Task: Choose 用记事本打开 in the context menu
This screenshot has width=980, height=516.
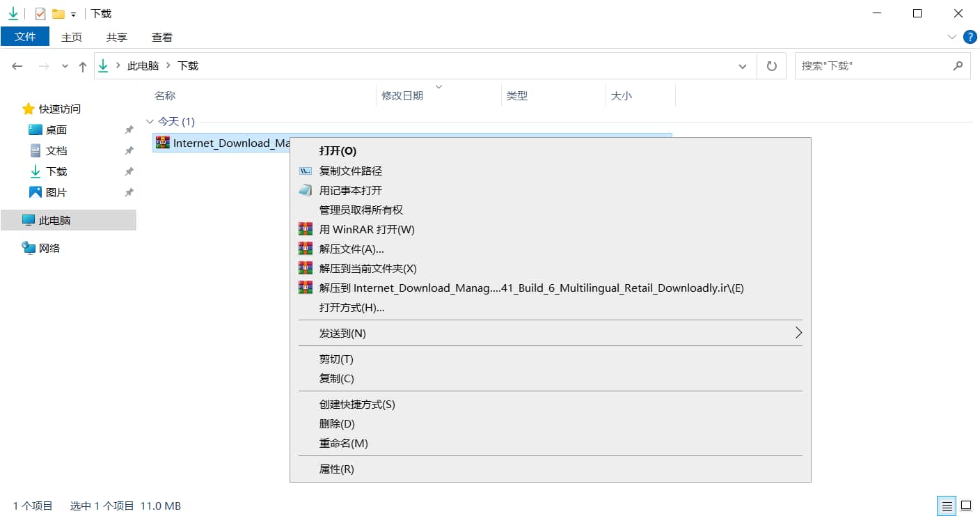Action: pyautogui.click(x=550, y=190)
